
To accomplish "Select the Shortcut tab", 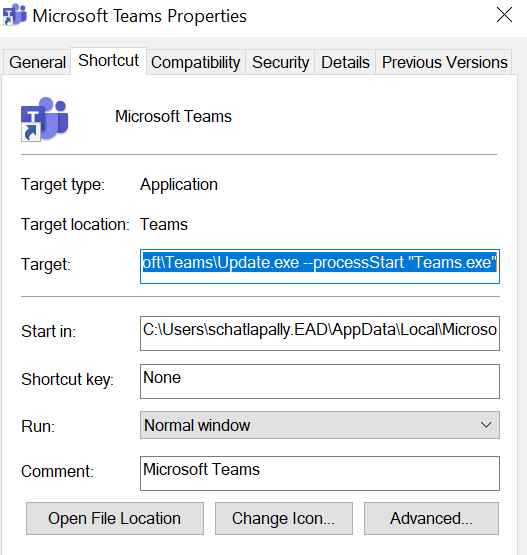I will [108, 61].
